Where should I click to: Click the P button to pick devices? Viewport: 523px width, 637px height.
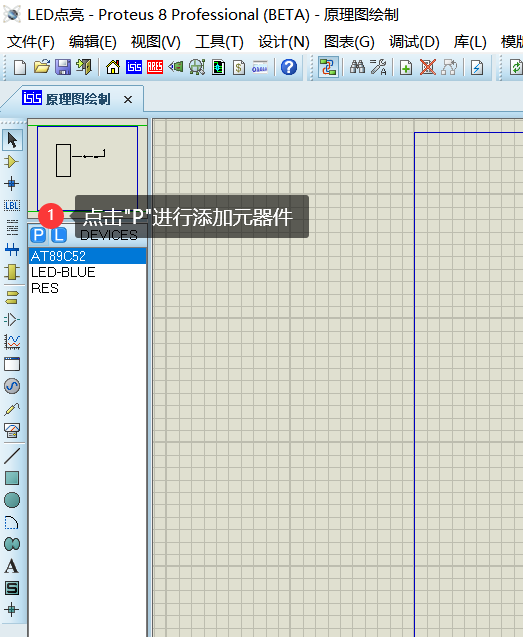click(x=38, y=235)
